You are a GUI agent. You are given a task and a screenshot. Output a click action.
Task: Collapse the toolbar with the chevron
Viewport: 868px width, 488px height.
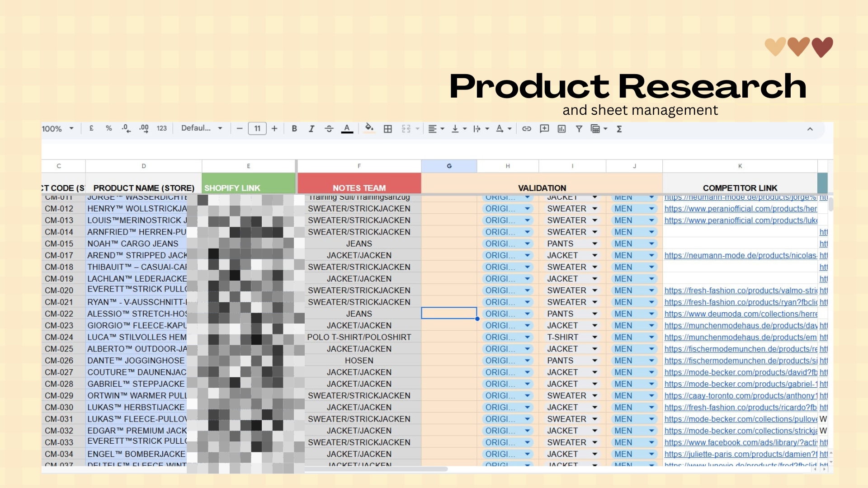(x=810, y=129)
